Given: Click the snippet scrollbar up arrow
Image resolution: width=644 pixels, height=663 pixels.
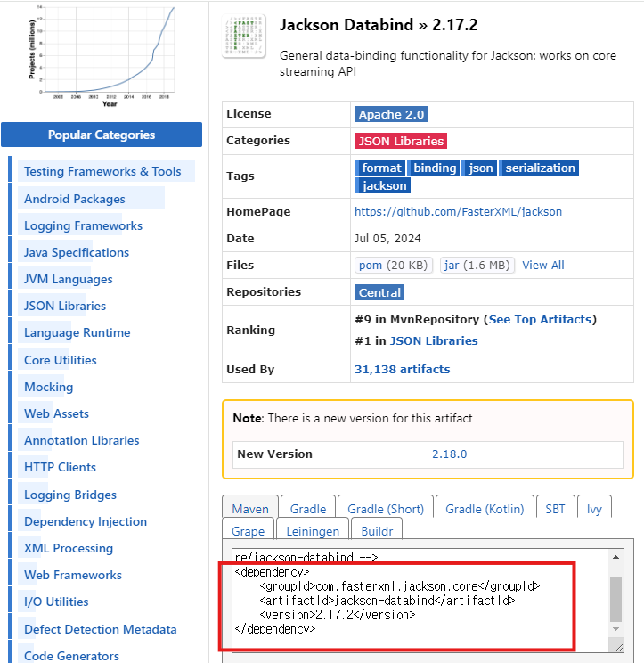Looking at the screenshot, I should [x=615, y=557].
